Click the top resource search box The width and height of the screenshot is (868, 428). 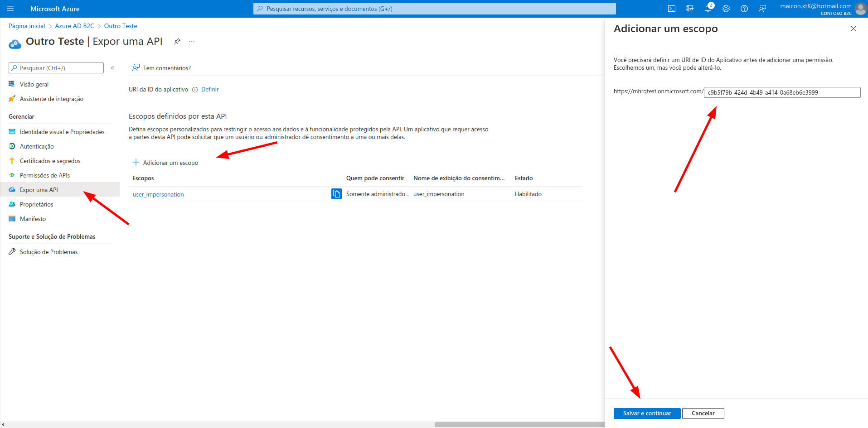(x=434, y=9)
